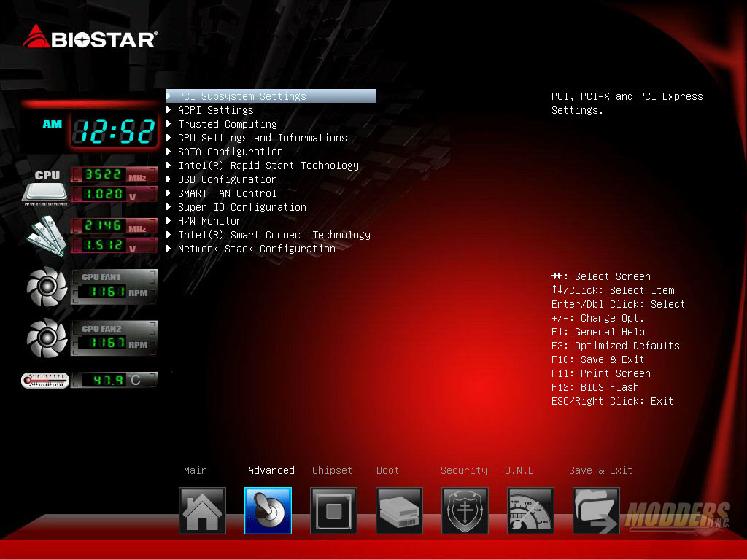Open the Boot drive icon
The height and width of the screenshot is (560, 747).
(399, 510)
